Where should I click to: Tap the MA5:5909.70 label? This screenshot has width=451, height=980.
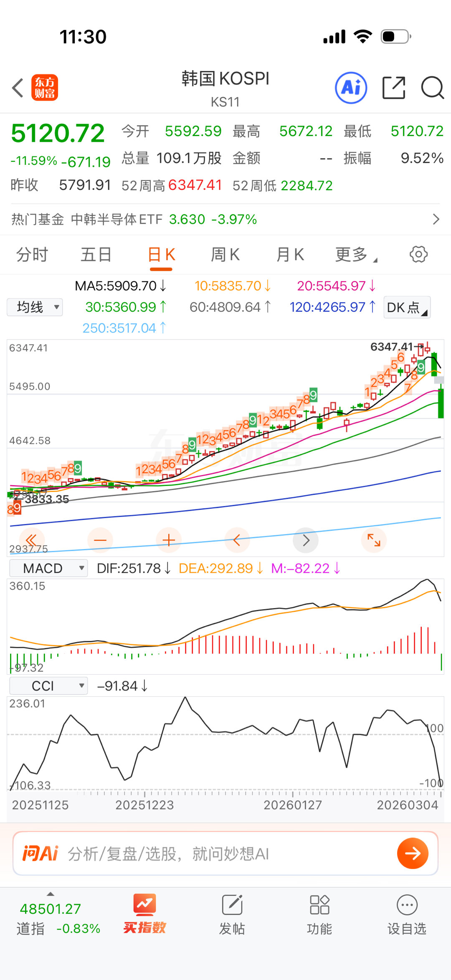[120, 286]
